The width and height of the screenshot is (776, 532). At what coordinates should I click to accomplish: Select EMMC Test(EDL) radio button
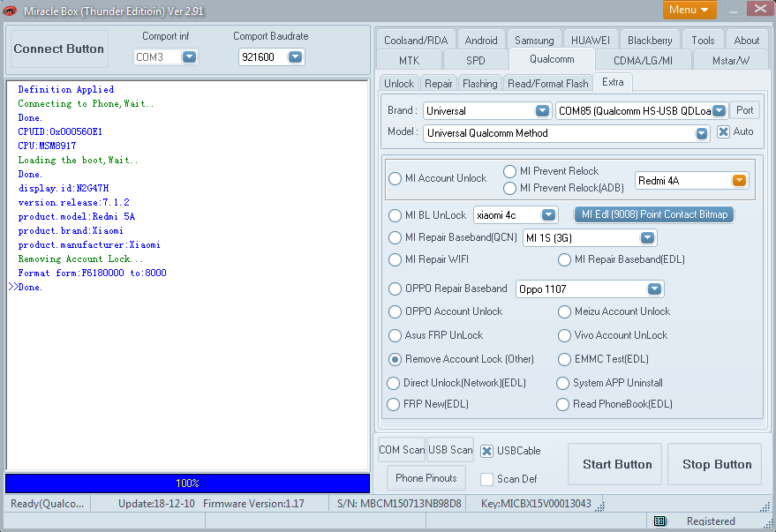click(564, 359)
